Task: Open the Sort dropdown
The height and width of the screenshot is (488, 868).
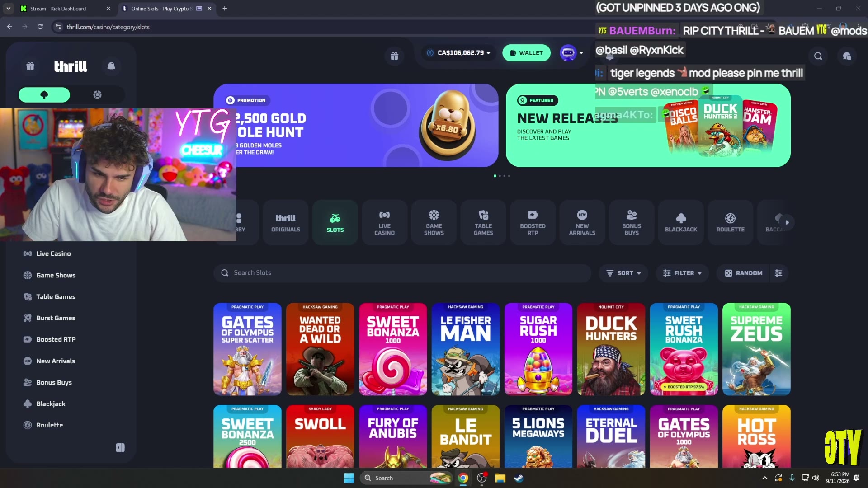Action: (x=623, y=273)
